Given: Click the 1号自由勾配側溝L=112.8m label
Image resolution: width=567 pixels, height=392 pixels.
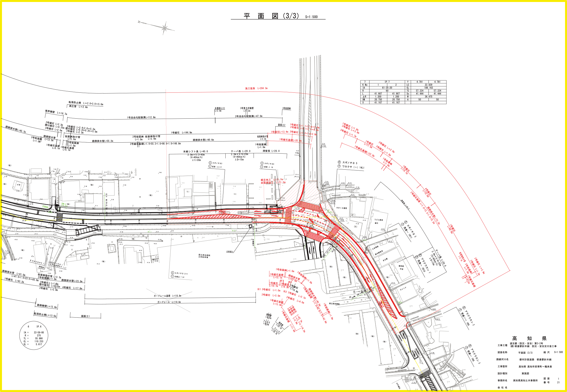Looking at the screenshot, I should coord(141,118).
